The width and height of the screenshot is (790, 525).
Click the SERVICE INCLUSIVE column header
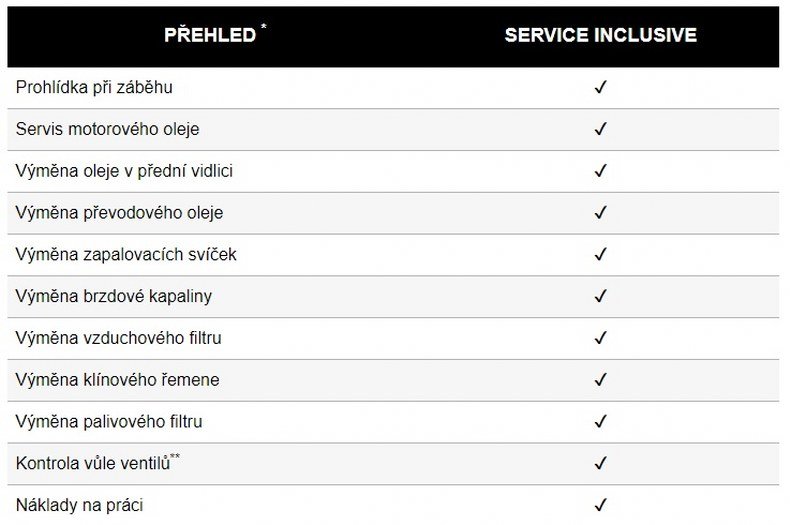(x=600, y=35)
